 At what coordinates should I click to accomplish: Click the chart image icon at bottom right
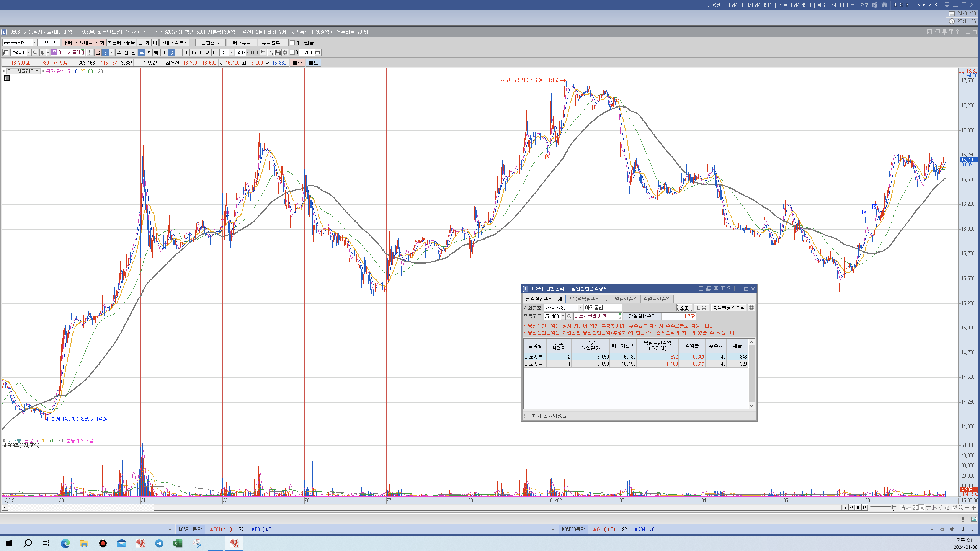pyautogui.click(x=974, y=519)
